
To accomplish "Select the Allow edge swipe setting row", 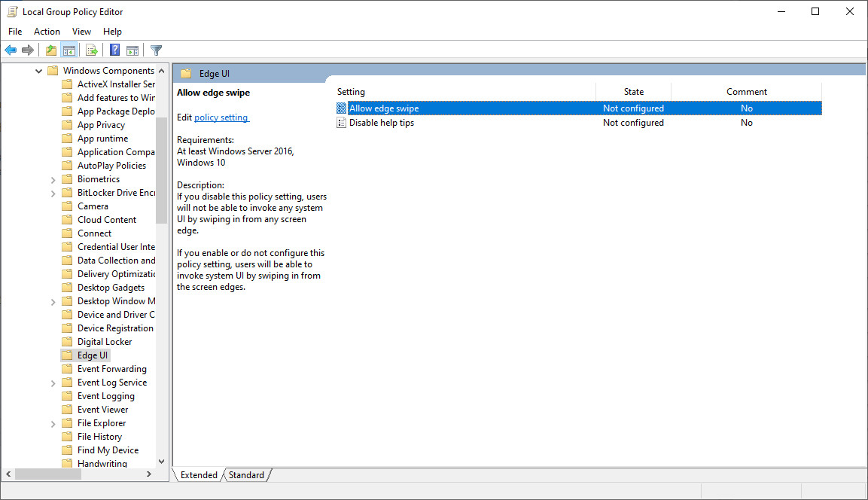I will tap(579, 108).
